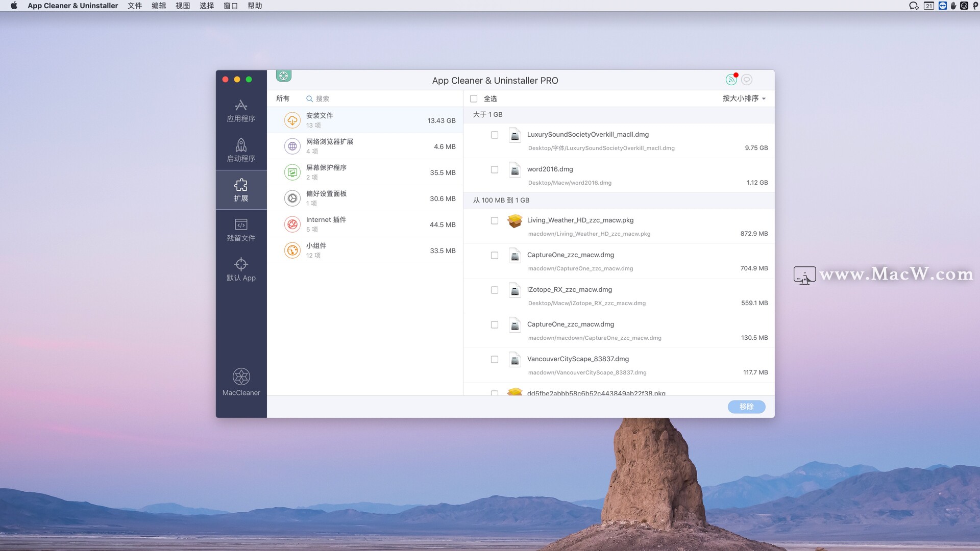
Task: Check Living_Weather_HD_zzc_macw.pkg checkbox
Action: [495, 221]
